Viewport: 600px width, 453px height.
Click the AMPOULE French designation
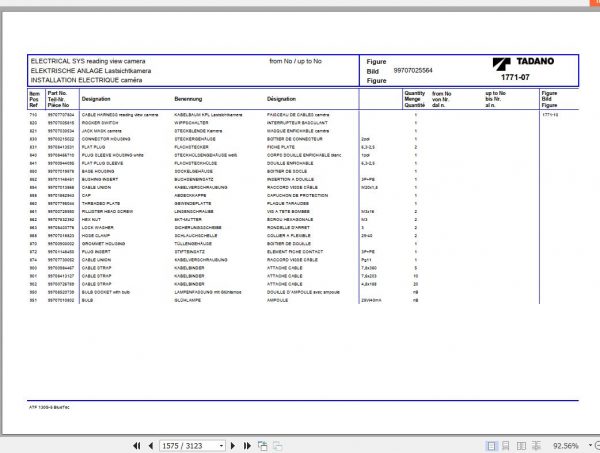[x=277, y=300]
